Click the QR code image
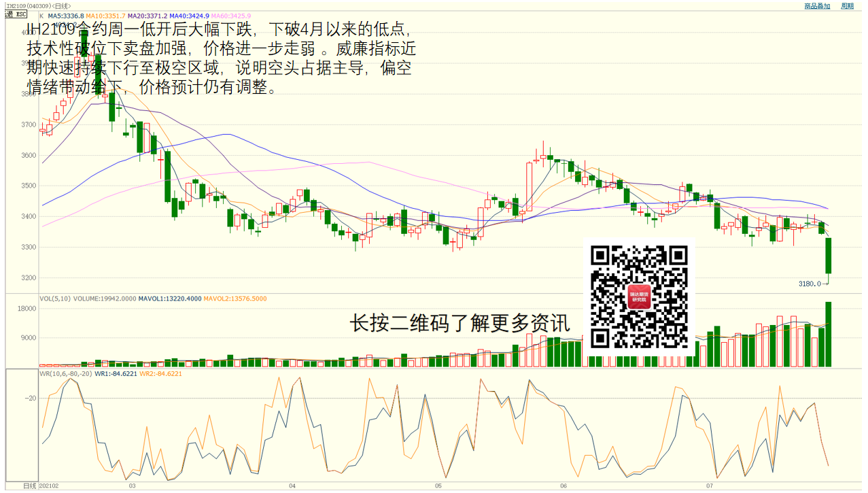 point(639,296)
